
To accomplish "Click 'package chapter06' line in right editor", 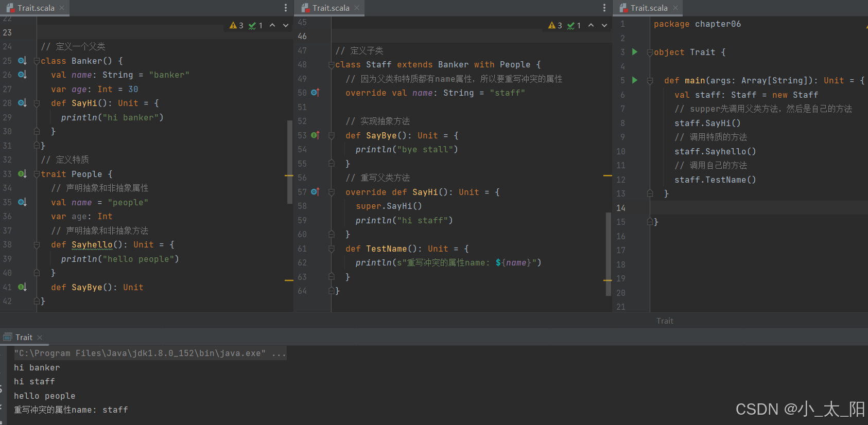I will click(697, 24).
